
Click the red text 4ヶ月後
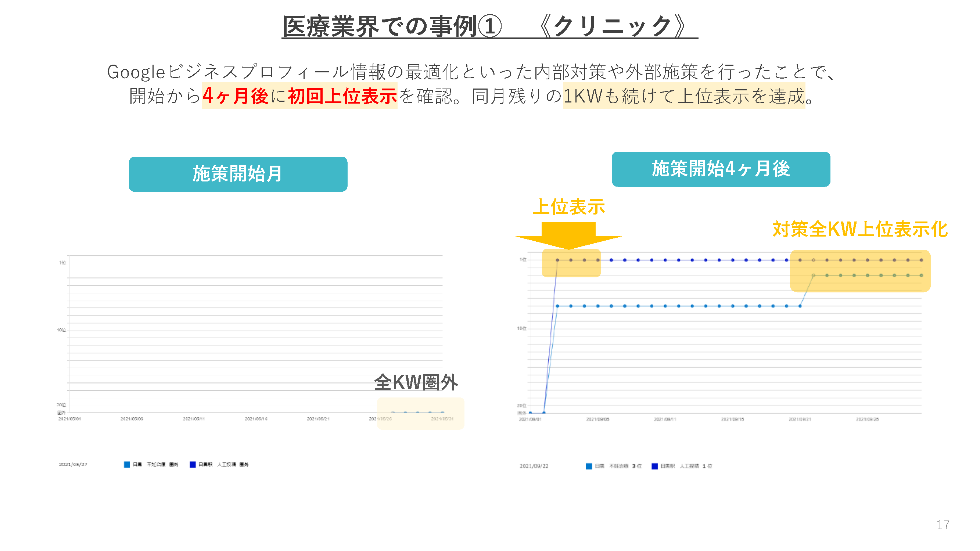pos(236,96)
